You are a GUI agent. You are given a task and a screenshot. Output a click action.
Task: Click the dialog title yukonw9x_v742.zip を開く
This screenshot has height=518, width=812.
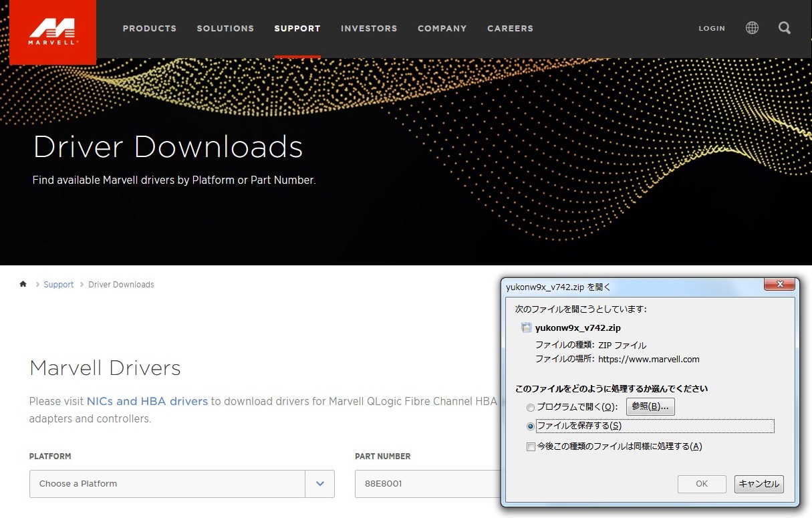[559, 287]
